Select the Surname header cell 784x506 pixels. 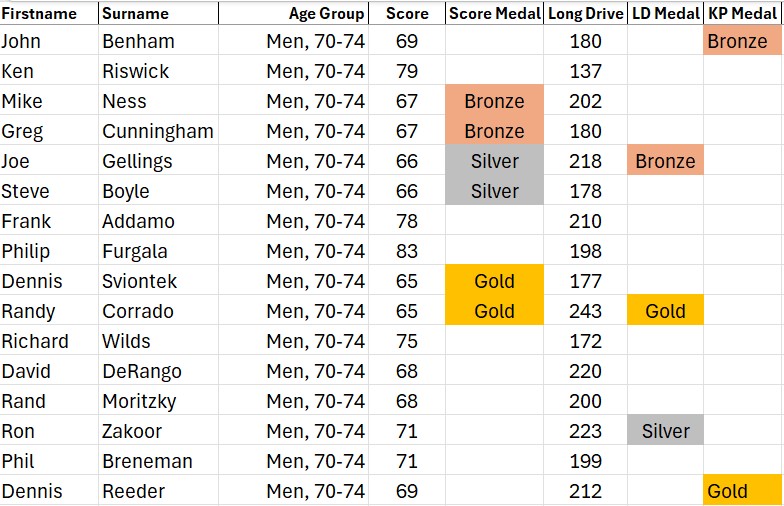(x=135, y=14)
